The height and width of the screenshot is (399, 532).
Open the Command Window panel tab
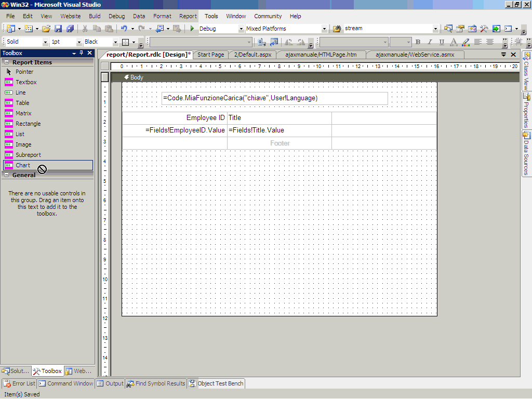pos(66,383)
